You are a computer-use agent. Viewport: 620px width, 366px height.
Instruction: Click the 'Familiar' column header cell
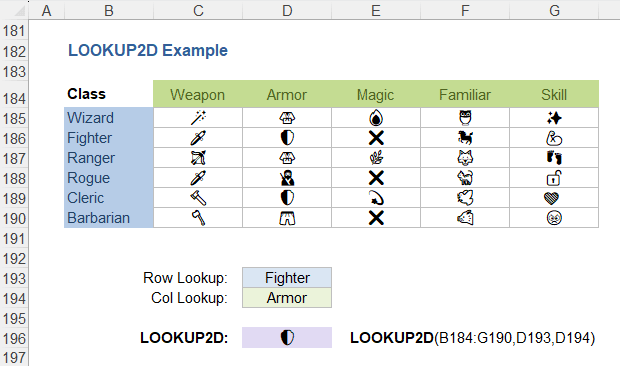[x=465, y=94]
